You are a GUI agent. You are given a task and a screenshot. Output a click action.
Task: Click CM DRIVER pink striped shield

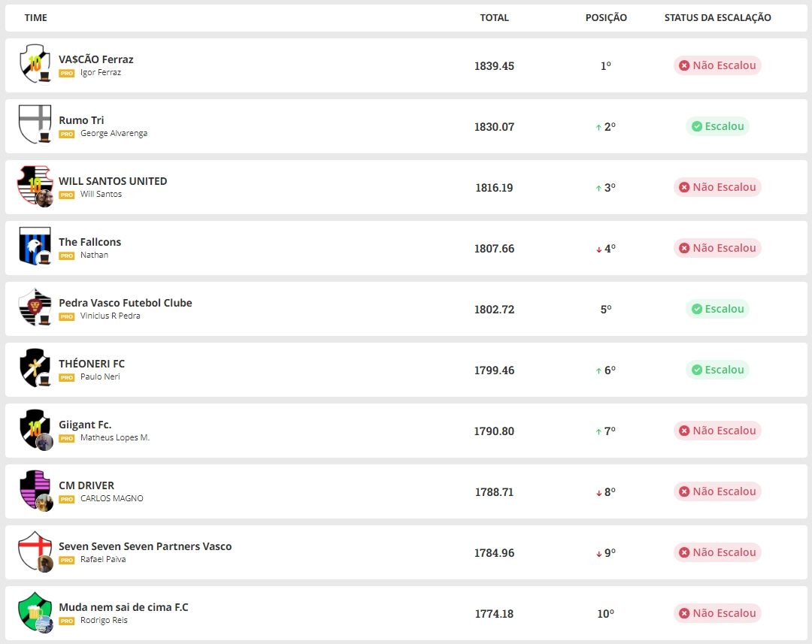pos(35,490)
